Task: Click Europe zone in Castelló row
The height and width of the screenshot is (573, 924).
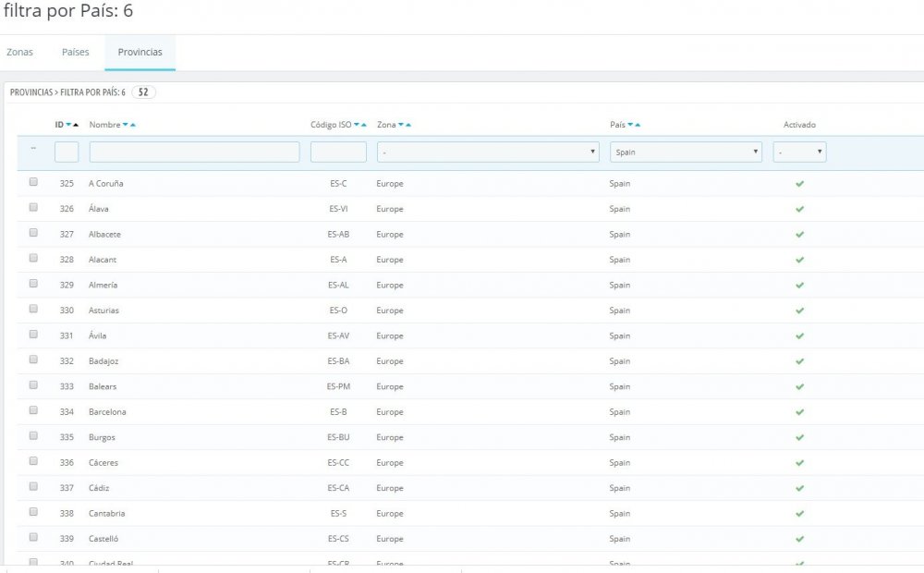Action: pos(390,539)
